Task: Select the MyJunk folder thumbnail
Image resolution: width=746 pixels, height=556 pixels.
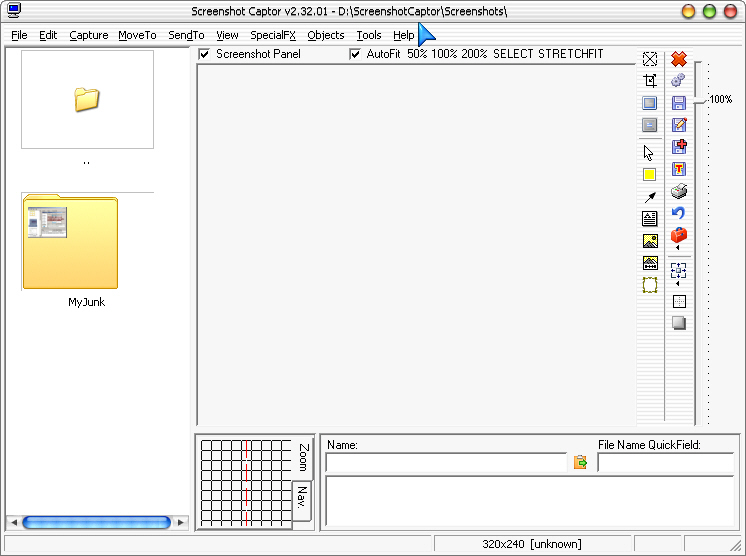Action: 70,242
